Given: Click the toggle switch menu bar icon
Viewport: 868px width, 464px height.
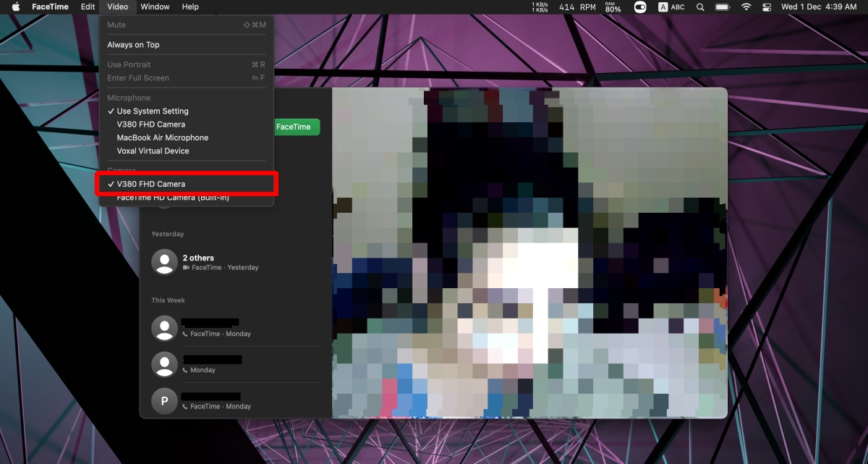Looking at the screenshot, I should tap(640, 7).
